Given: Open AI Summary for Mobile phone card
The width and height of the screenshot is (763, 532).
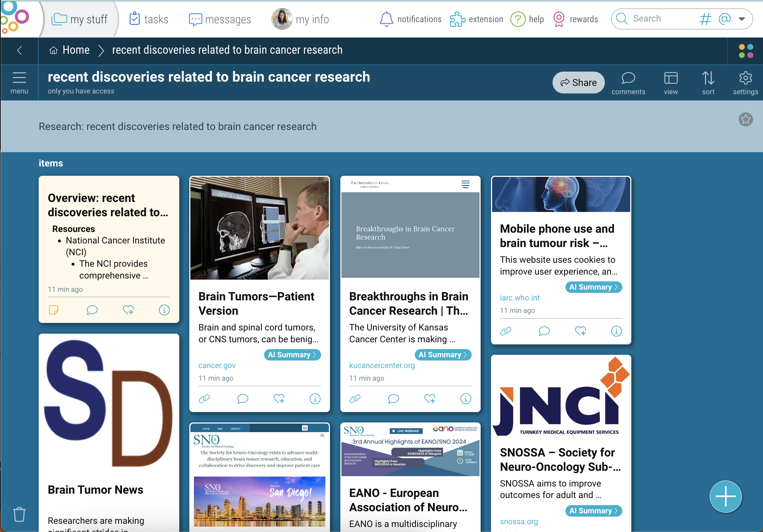Looking at the screenshot, I should click(x=594, y=287).
